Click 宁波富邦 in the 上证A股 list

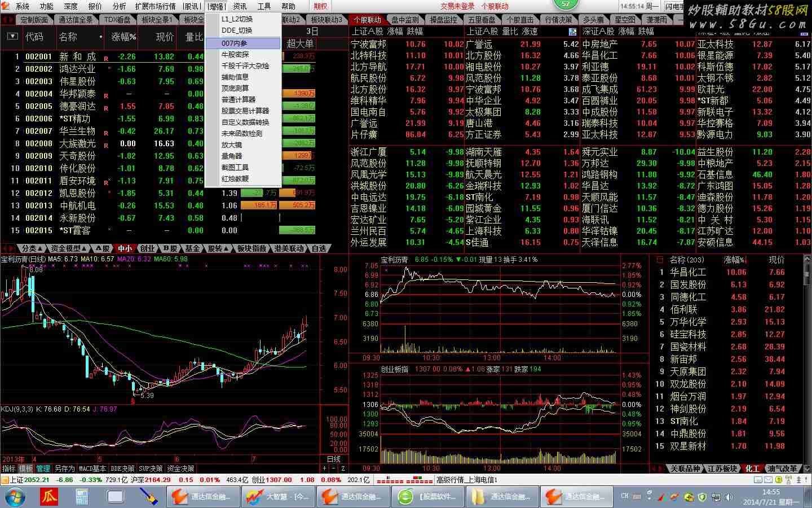pyautogui.click(x=368, y=44)
